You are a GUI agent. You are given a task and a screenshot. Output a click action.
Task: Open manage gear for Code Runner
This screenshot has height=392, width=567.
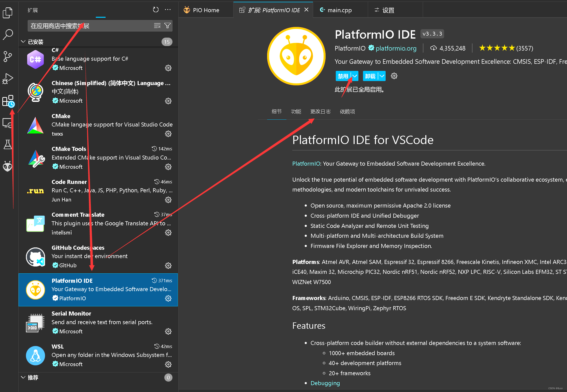168,200
